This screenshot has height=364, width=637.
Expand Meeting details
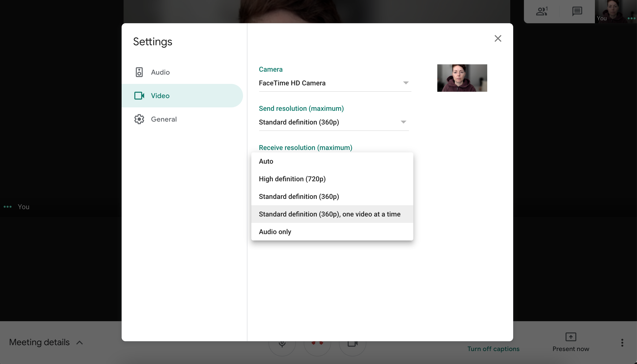tap(46, 342)
